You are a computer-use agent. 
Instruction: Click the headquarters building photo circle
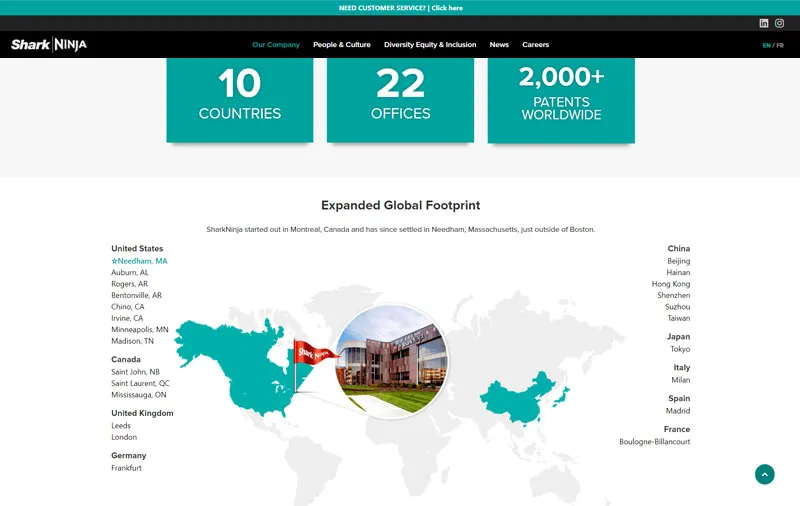pyautogui.click(x=391, y=361)
